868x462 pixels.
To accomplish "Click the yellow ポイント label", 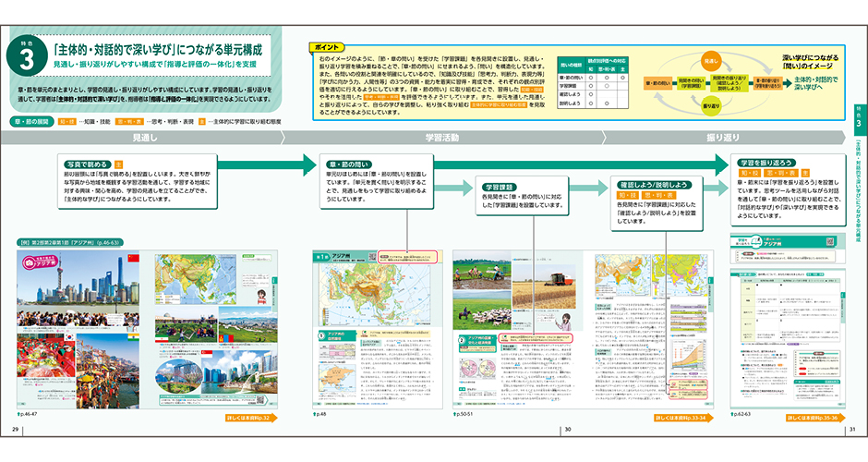I will coord(327,48).
